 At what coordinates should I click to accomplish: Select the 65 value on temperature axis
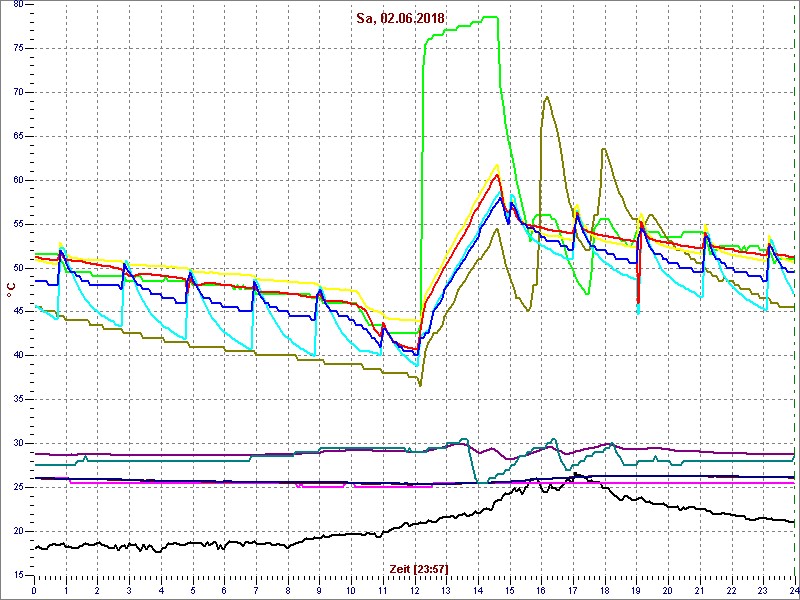(16, 136)
